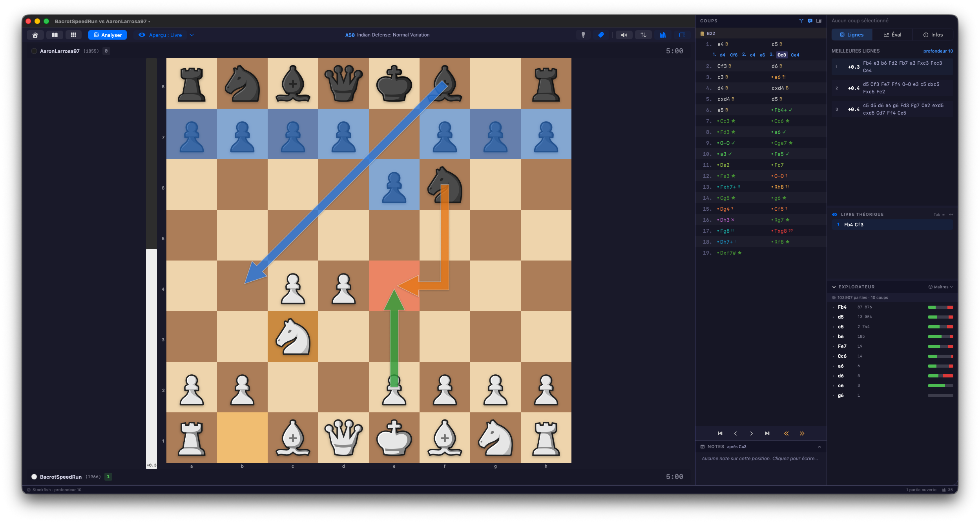Click the variation branch icon in Coups header

click(801, 21)
